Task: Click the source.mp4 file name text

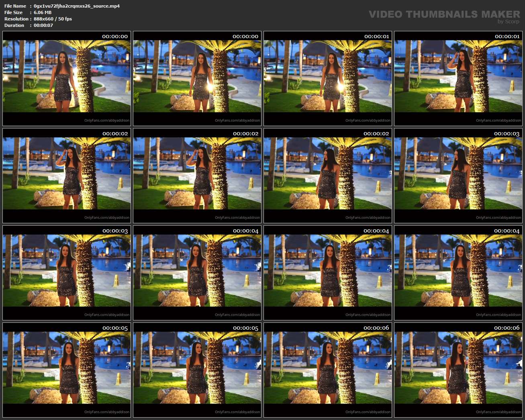Action: coord(77,6)
